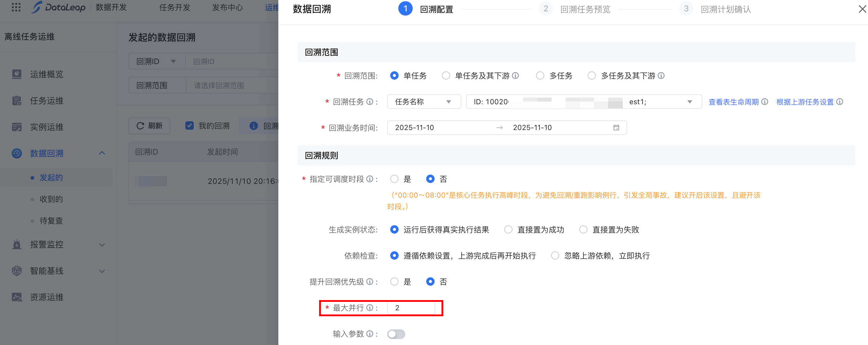The width and height of the screenshot is (868, 345).
Task: Toggle the 输入参数 switch
Action: coord(396,334)
